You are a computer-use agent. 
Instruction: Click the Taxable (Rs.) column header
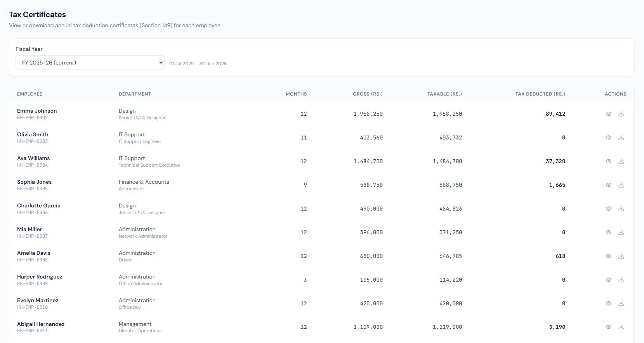[x=444, y=94]
